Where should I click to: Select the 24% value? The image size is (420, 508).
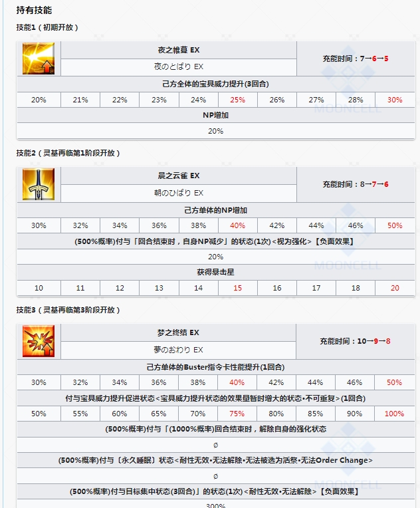[x=199, y=100]
